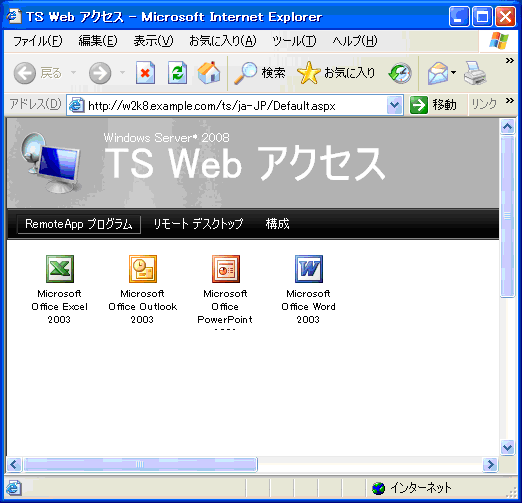Stop page loading with the red X icon

click(145, 73)
